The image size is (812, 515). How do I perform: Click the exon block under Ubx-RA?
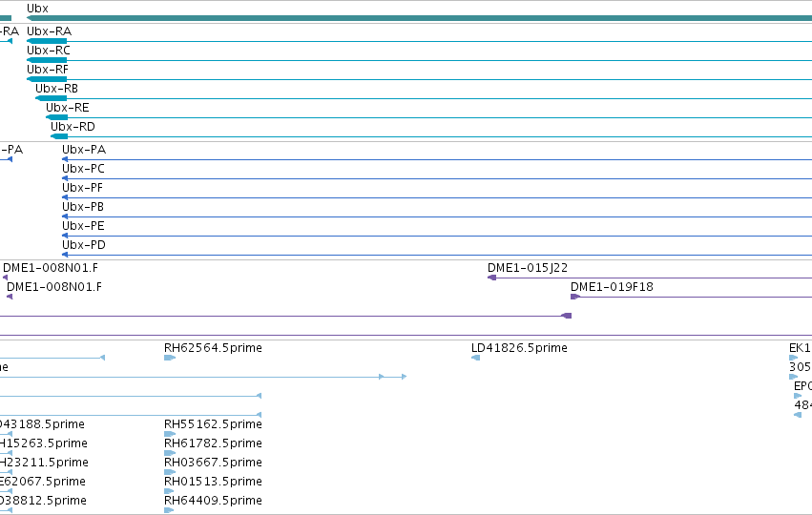point(47,41)
